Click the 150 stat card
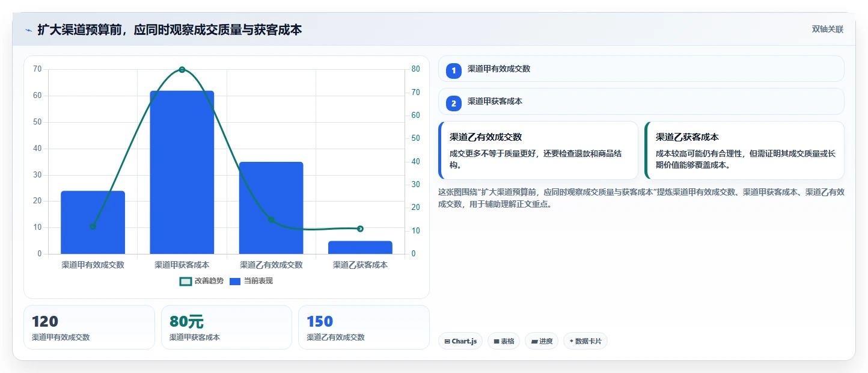Screen dimensions: 868x373 point(364,327)
